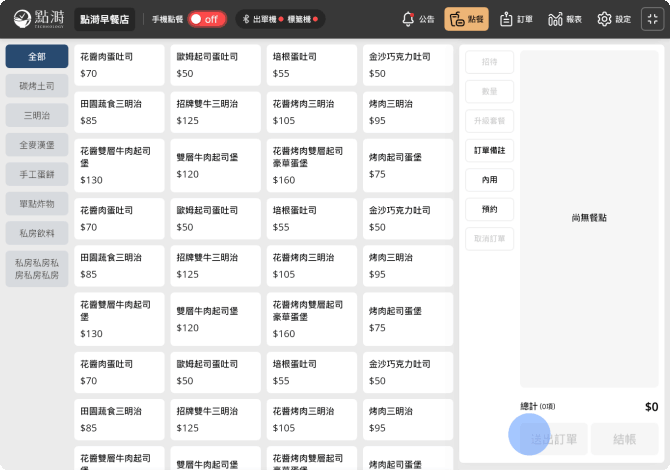
Task: Open the 私房飲料 category
Action: pos(37,233)
